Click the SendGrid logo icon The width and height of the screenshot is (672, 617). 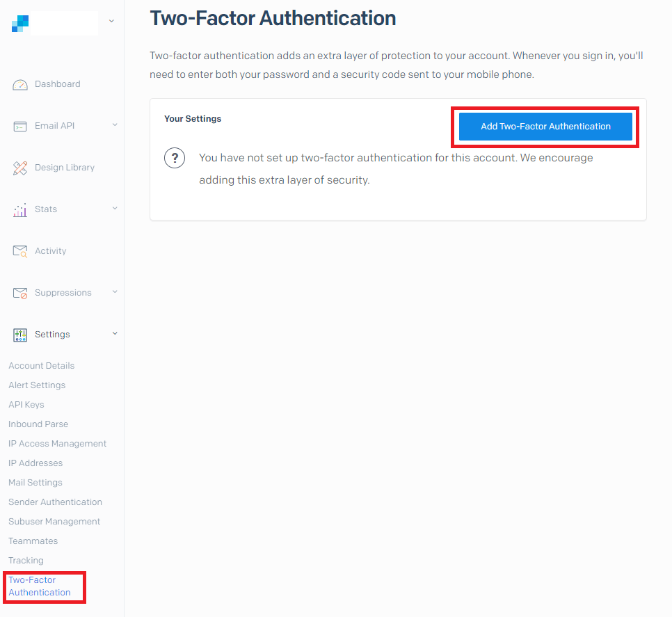[20, 24]
